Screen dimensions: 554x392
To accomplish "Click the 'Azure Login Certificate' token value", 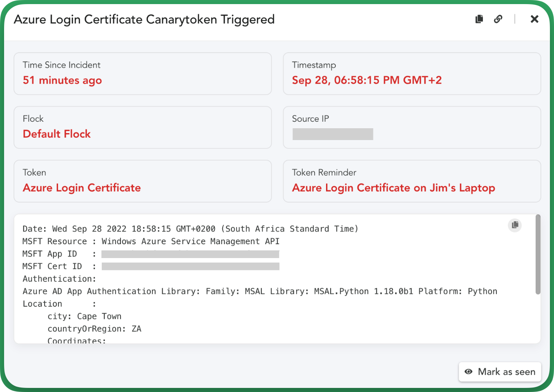I will pos(82,188).
